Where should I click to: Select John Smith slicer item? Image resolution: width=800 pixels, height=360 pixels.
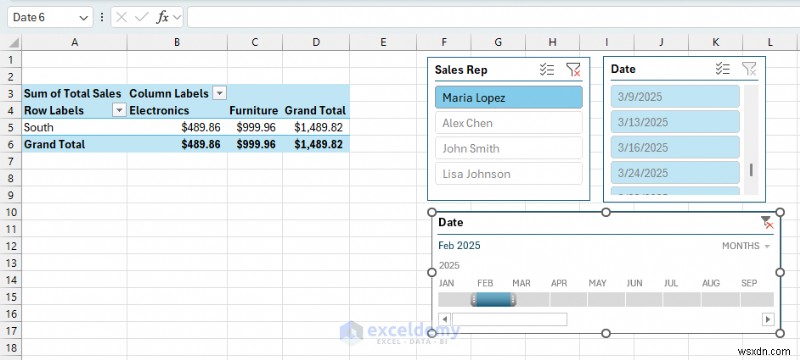509,148
